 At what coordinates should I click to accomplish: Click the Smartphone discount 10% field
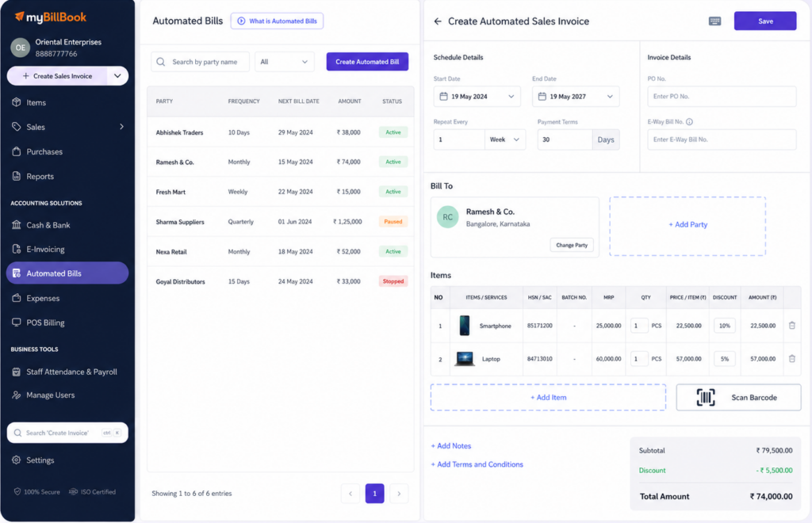click(x=725, y=326)
